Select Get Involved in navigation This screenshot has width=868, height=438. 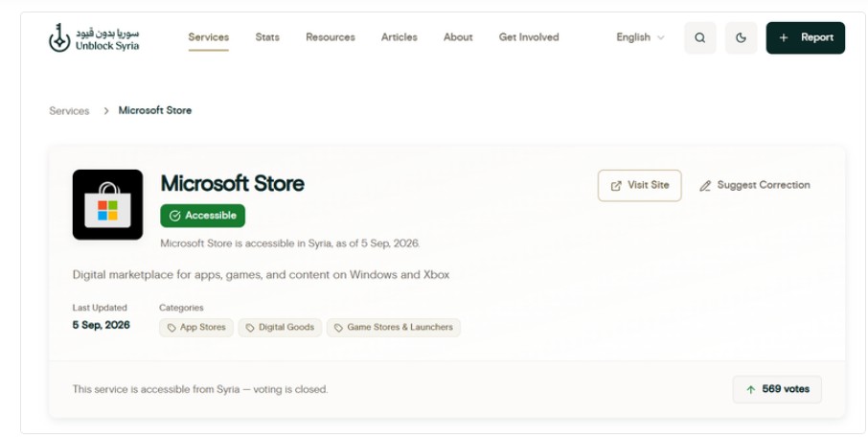(x=529, y=37)
